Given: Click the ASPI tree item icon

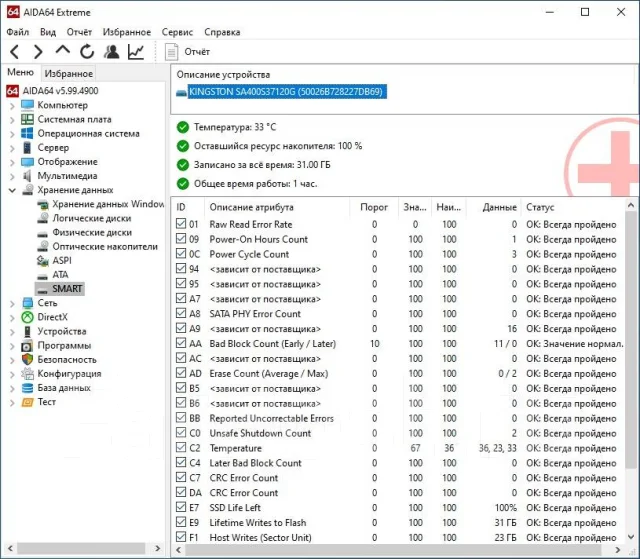Looking at the screenshot, I should 42,260.
